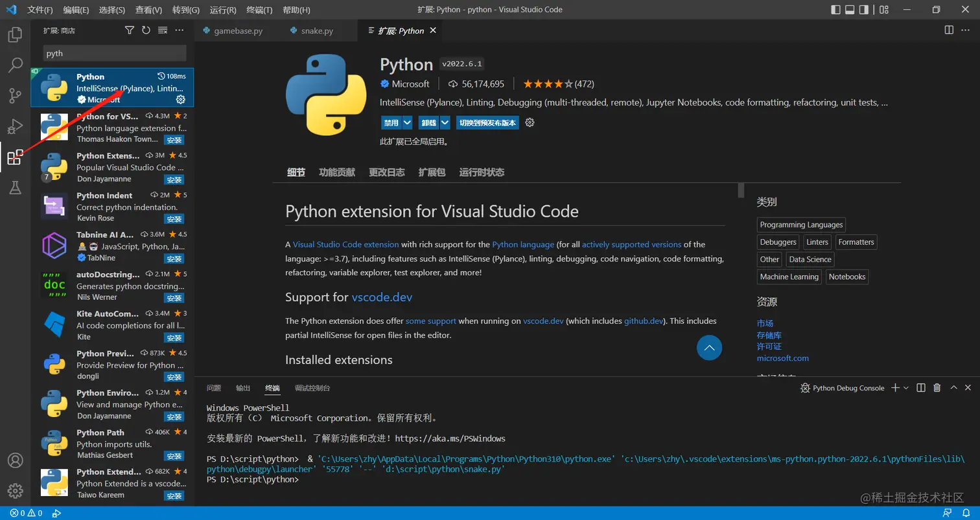This screenshot has height=520, width=980.
Task: Open the 编辑(E) menu
Action: click(x=76, y=10)
